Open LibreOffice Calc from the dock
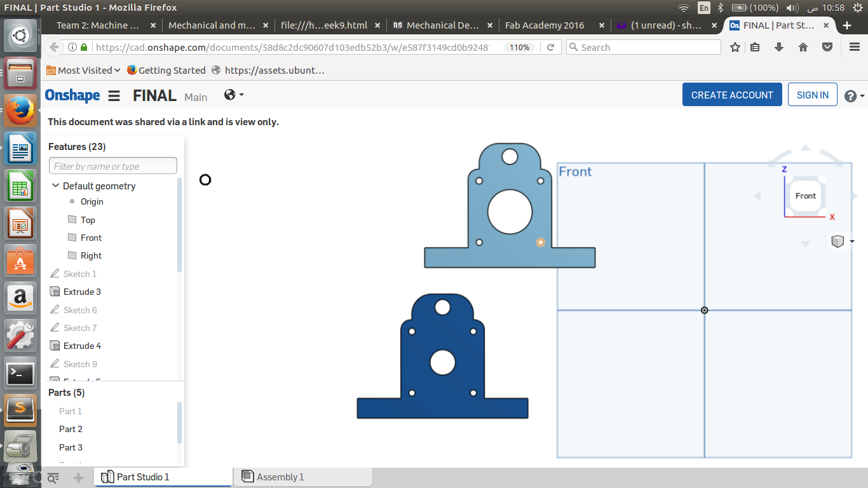Image resolution: width=868 pixels, height=488 pixels. [x=20, y=187]
